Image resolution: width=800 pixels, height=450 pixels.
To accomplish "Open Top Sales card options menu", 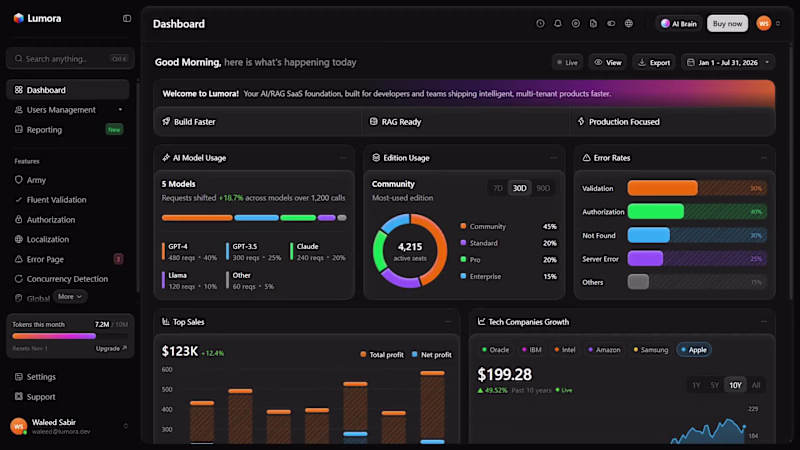I will pyautogui.click(x=448, y=322).
